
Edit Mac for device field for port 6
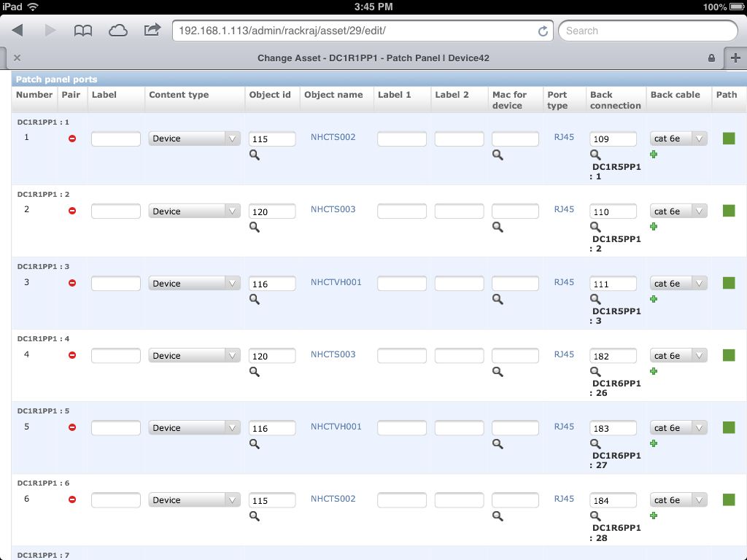pyautogui.click(x=515, y=500)
